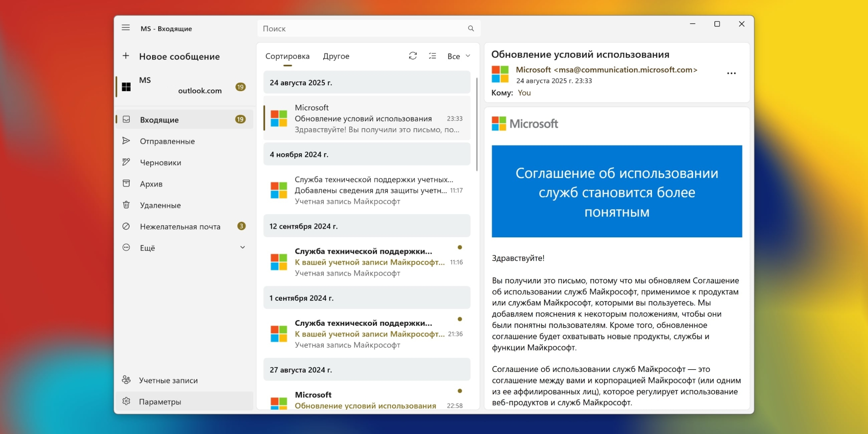The width and height of the screenshot is (868, 434).
Task: Toggle message selection mode
Action: pos(433,56)
